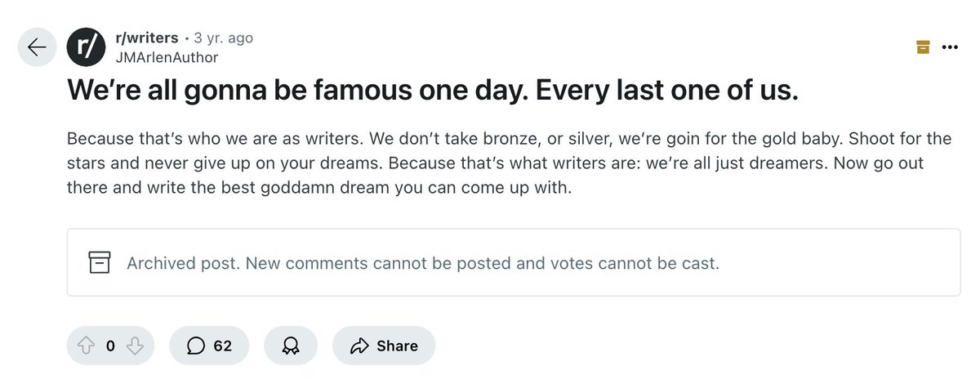Click the '3 yr. ago' timestamp
980x384 pixels.
pos(223,38)
